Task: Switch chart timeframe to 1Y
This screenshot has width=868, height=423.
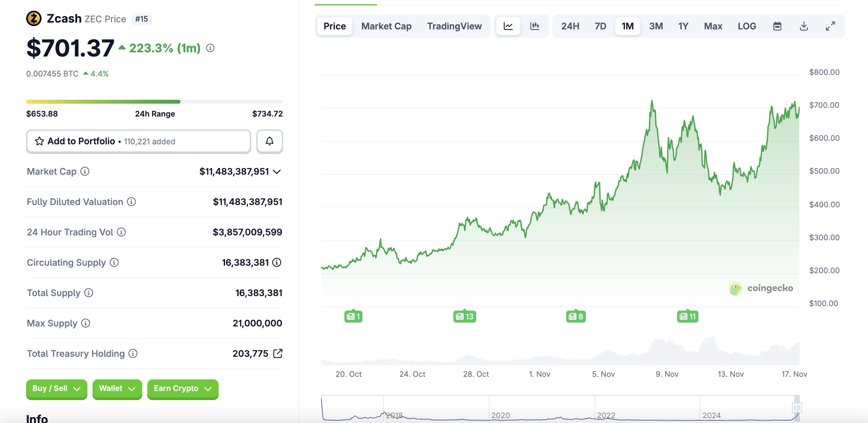Action: click(x=683, y=26)
